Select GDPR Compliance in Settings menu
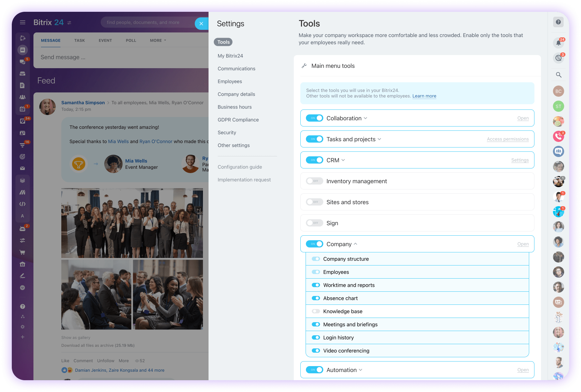The width and height of the screenshot is (581, 392). (238, 120)
